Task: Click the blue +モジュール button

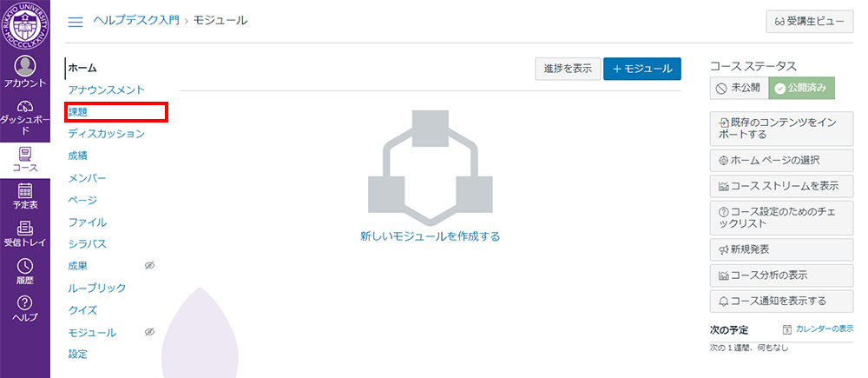Action: click(x=641, y=69)
